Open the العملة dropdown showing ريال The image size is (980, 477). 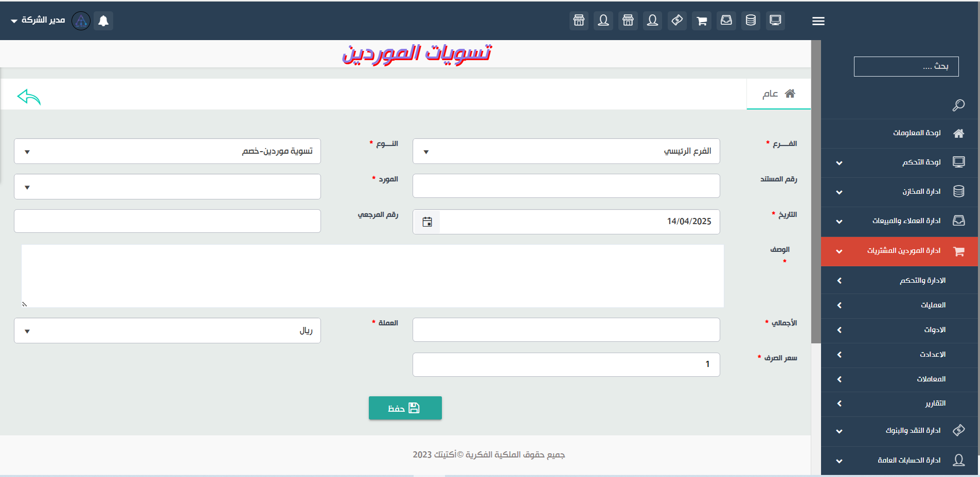tap(167, 331)
